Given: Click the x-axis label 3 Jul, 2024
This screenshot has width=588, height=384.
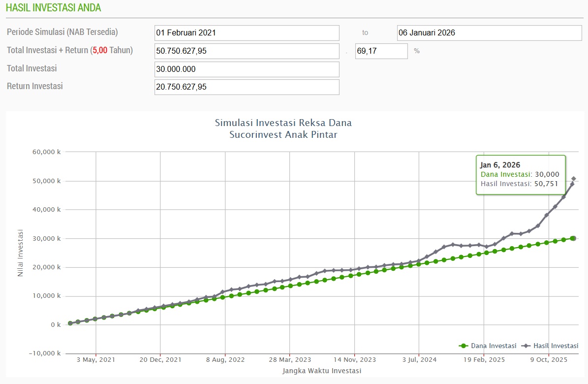Looking at the screenshot, I should point(419,359).
